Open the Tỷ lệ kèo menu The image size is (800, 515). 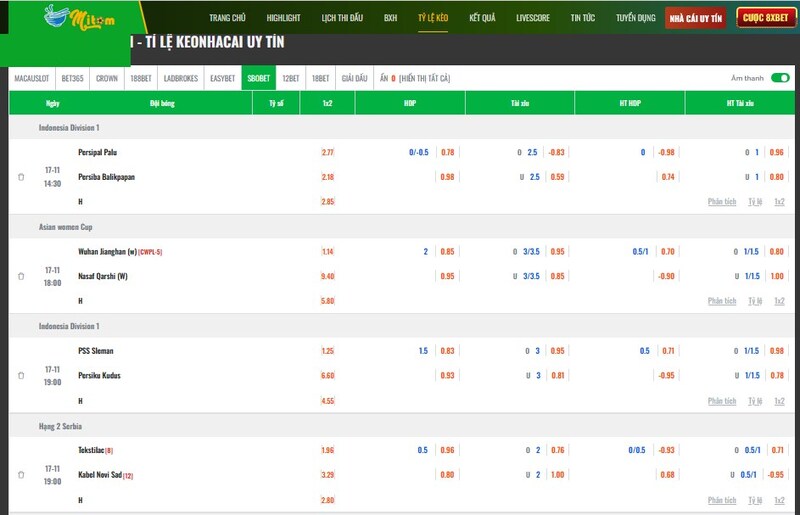click(434, 18)
